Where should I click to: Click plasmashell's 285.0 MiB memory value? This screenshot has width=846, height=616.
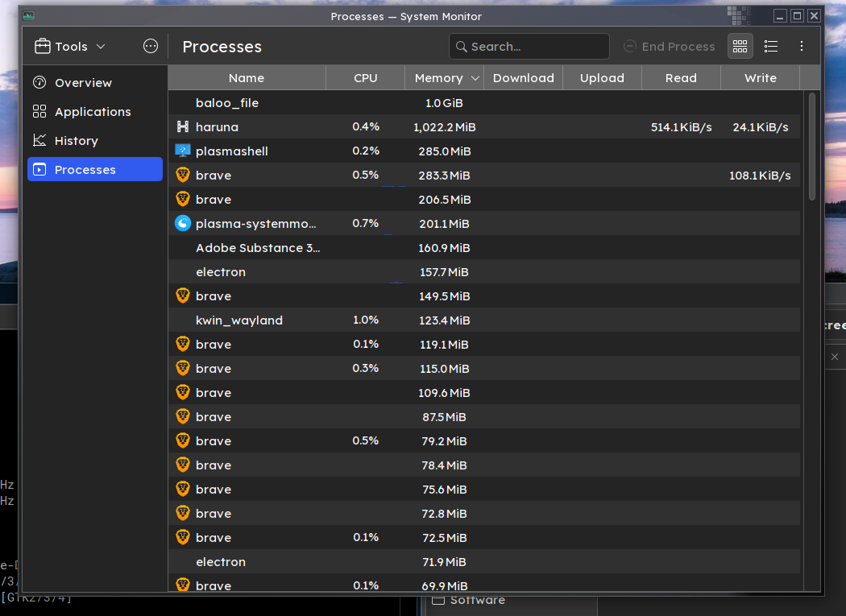click(x=445, y=151)
